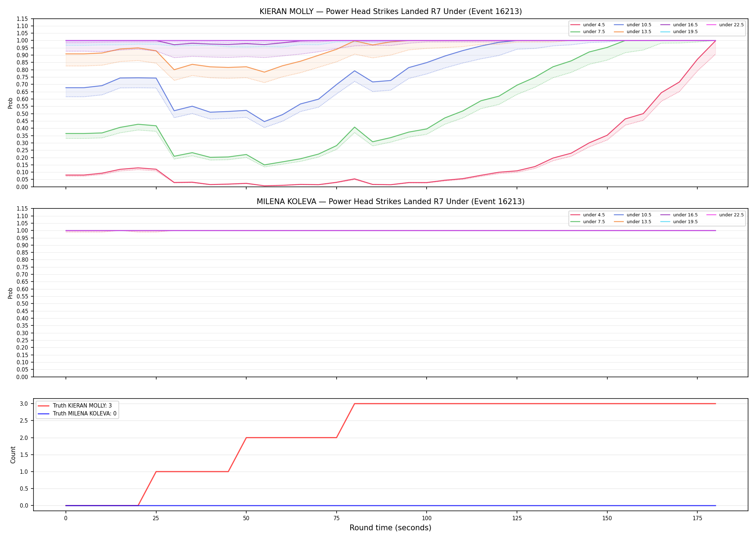This screenshot has width=756, height=540.
Task: Click '1.15' tick on KIERAN MOLLY chart
Action: coord(22,19)
